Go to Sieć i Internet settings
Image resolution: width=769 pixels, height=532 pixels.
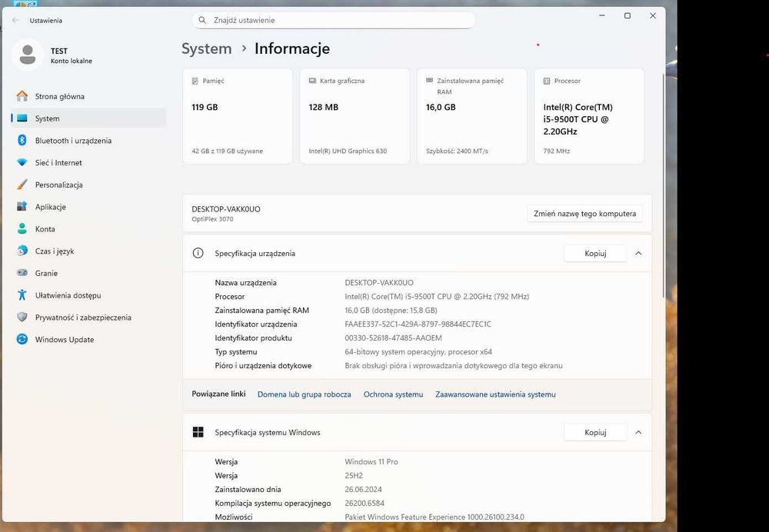pos(88,162)
